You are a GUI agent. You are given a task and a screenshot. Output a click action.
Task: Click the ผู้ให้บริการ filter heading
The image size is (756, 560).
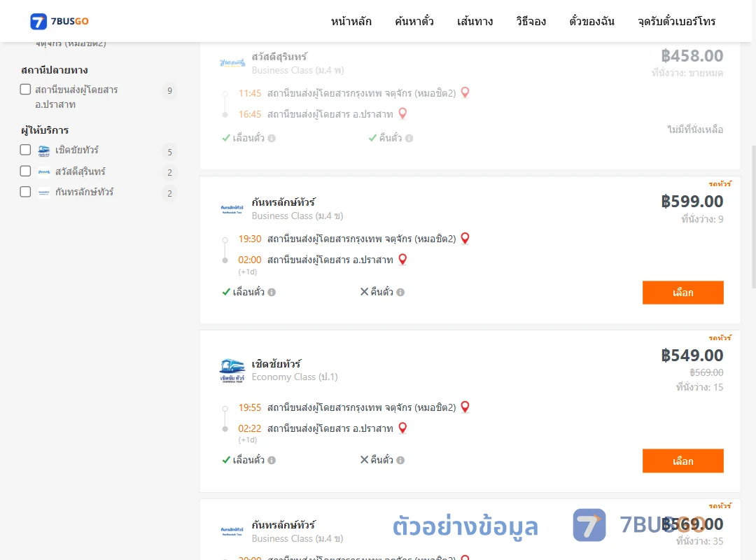click(x=45, y=130)
